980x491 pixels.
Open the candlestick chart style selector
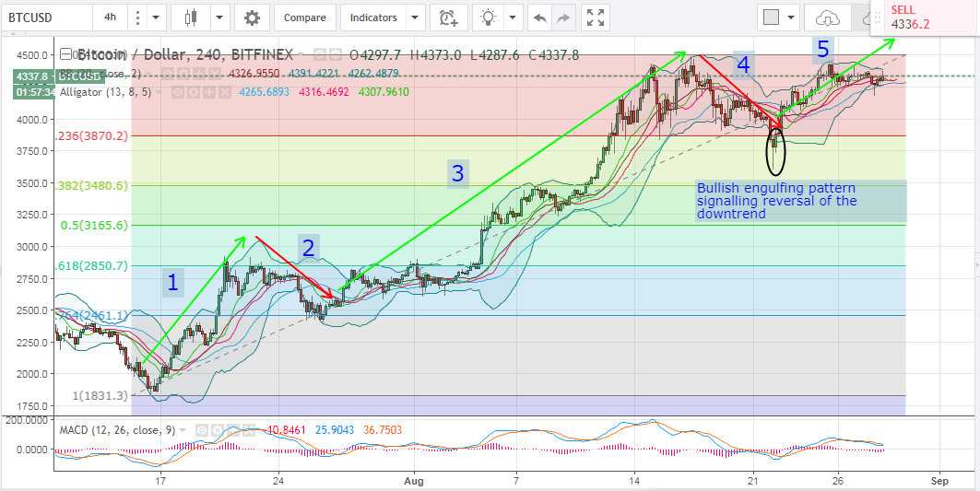pyautogui.click(x=191, y=18)
